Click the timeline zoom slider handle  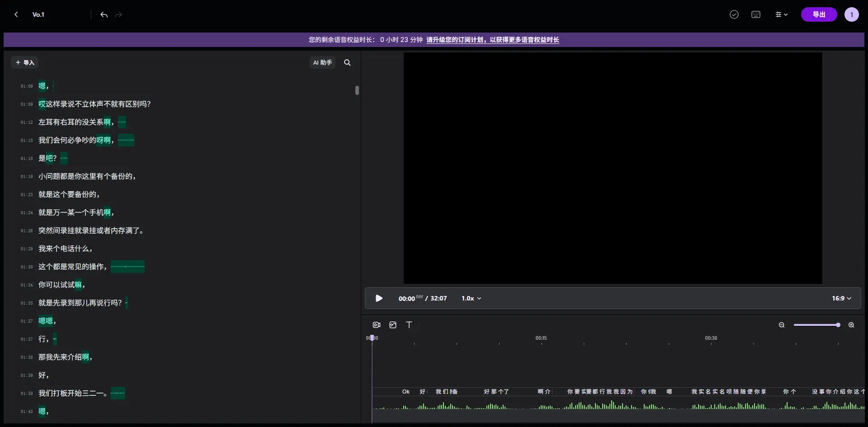coord(838,325)
